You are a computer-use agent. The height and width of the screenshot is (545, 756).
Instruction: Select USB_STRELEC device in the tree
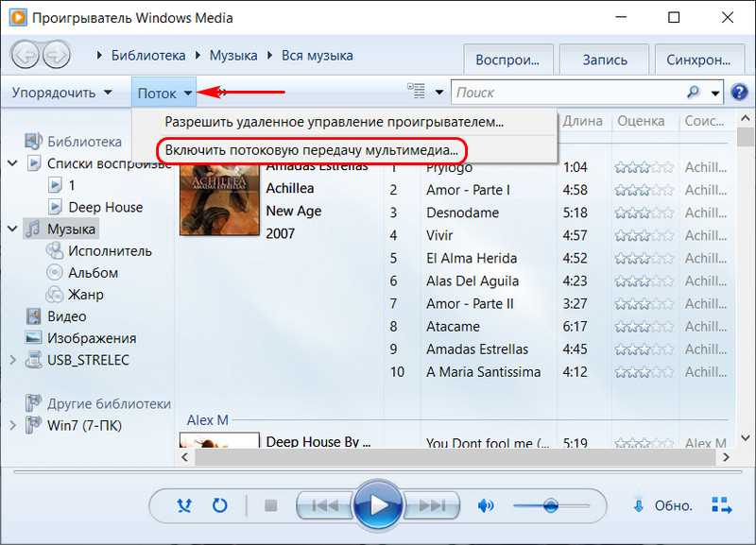coord(88,360)
